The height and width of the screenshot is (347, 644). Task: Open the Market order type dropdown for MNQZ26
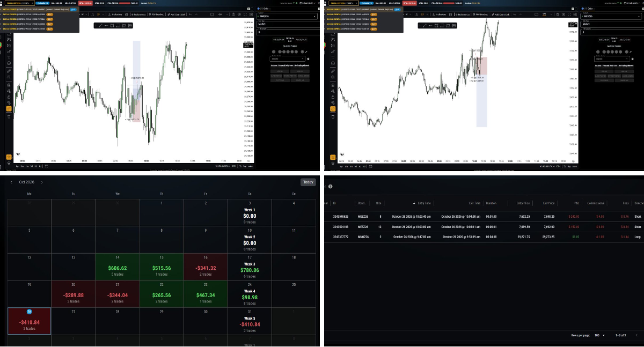287,24
